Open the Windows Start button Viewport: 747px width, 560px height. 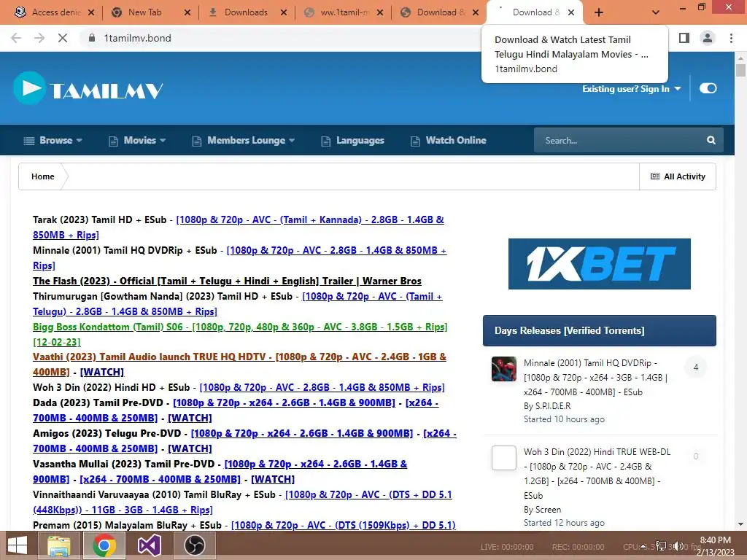pyautogui.click(x=18, y=545)
